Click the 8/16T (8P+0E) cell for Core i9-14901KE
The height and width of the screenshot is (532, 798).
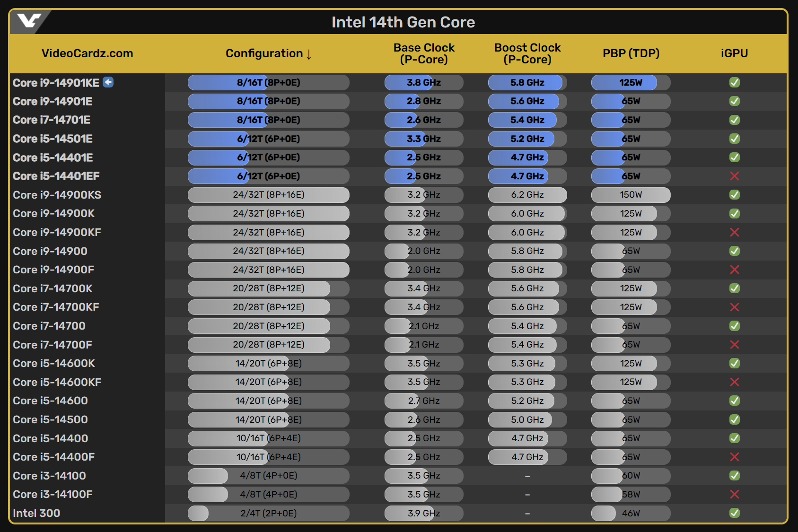(269, 82)
